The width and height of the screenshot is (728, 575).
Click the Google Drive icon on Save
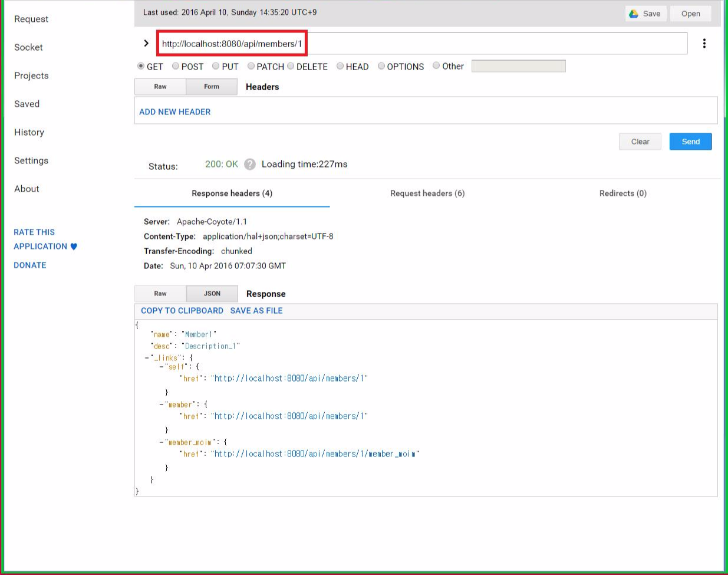click(x=634, y=14)
